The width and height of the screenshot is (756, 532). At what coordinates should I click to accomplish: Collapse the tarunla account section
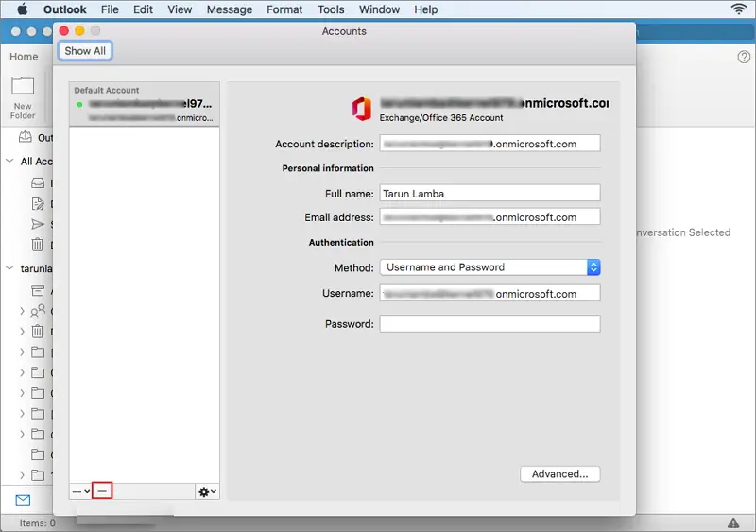(9, 267)
